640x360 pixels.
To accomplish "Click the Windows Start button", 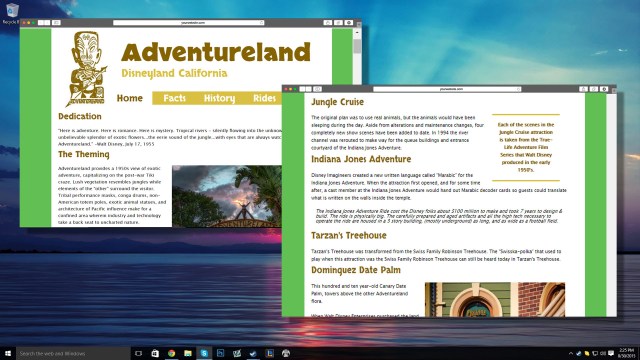I will [x=7, y=353].
